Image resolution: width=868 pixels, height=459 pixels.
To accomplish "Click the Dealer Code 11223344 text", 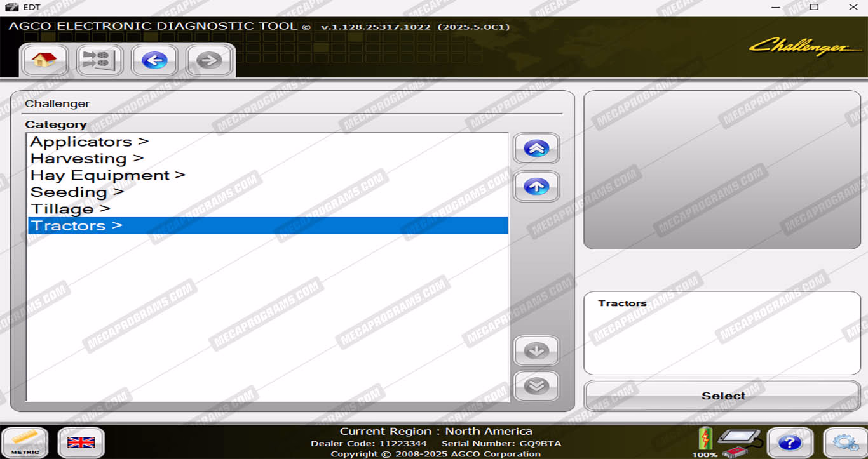I will point(369,444).
